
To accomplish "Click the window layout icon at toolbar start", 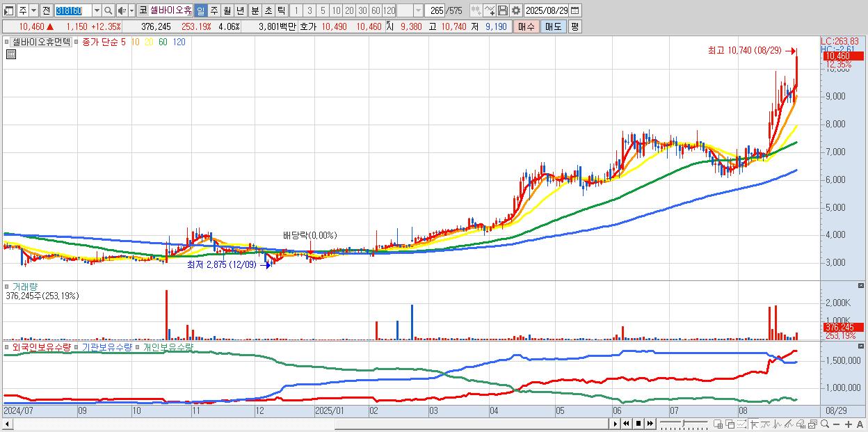I will [x=8, y=10].
